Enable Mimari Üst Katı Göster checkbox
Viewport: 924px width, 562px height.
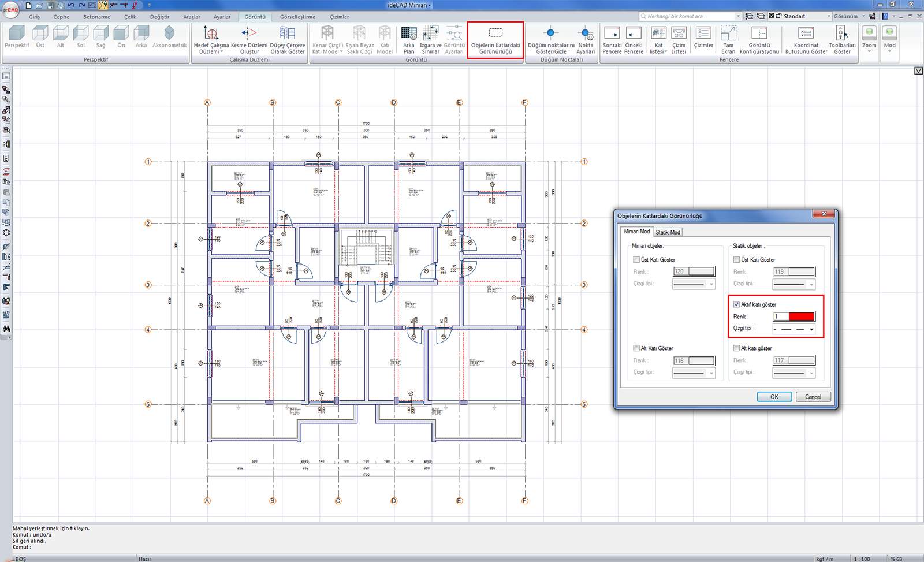[x=636, y=260]
